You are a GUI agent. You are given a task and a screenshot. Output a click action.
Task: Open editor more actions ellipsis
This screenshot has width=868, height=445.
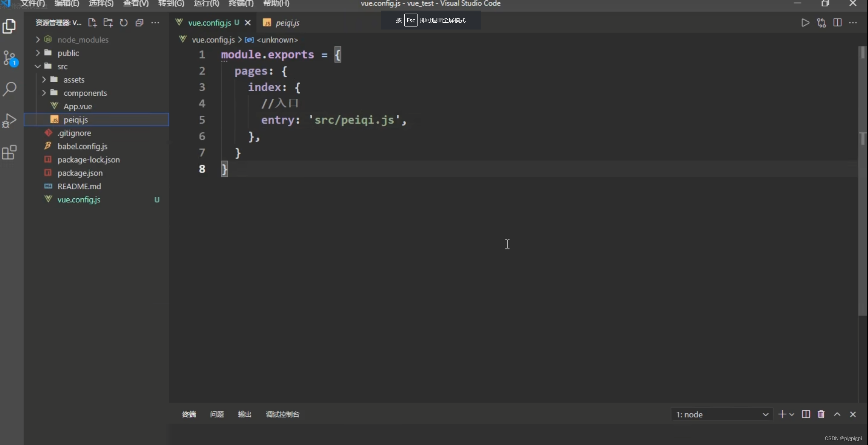click(x=853, y=23)
